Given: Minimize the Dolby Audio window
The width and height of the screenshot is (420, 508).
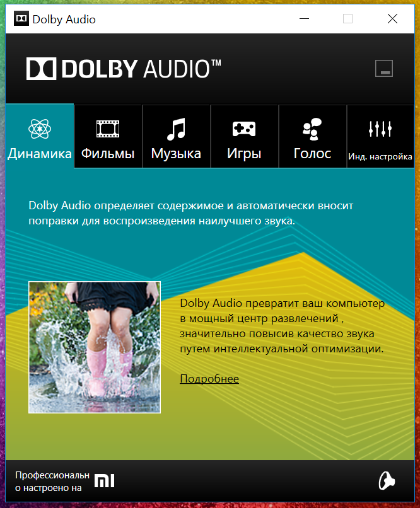Looking at the screenshot, I should [x=304, y=19].
